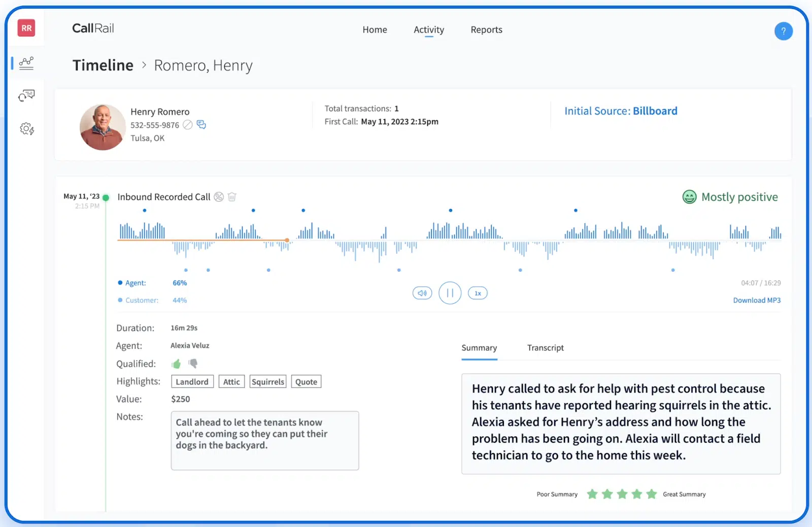The height and width of the screenshot is (527, 812).
Task: Delete the call using the trash icon
Action: (x=232, y=197)
